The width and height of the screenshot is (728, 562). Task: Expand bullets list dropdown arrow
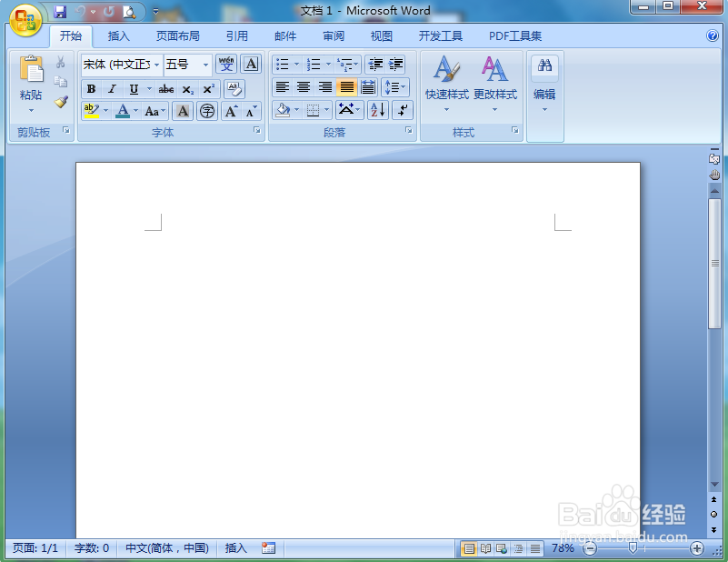[296, 64]
